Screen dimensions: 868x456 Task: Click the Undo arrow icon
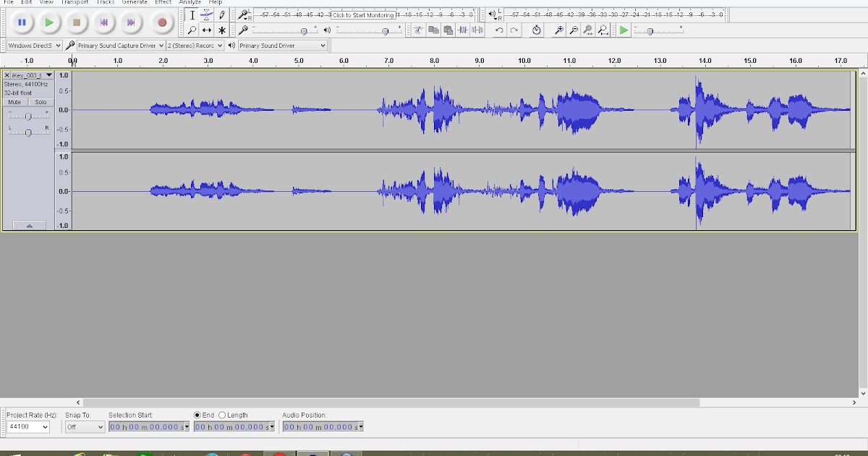[x=500, y=30]
